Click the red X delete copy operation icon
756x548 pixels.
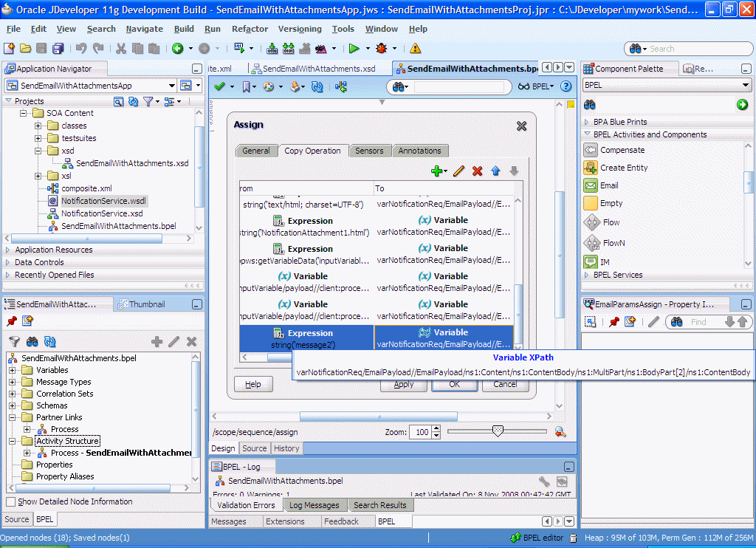[478, 171]
